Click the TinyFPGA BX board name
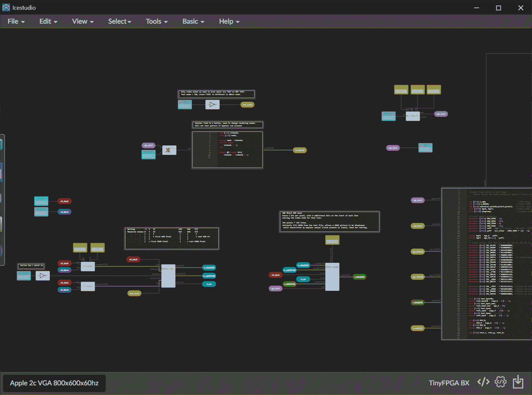The image size is (532, 395). [449, 383]
